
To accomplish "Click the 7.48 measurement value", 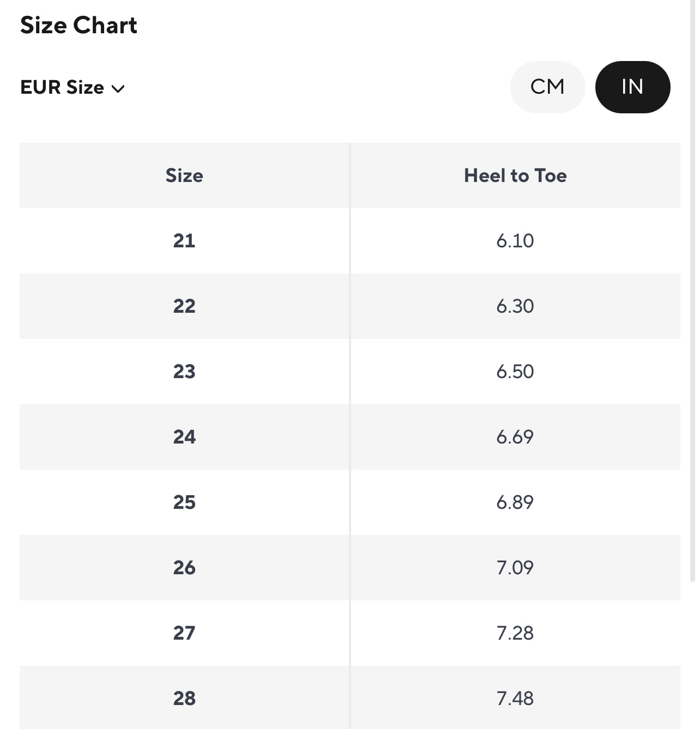I will (x=515, y=698).
